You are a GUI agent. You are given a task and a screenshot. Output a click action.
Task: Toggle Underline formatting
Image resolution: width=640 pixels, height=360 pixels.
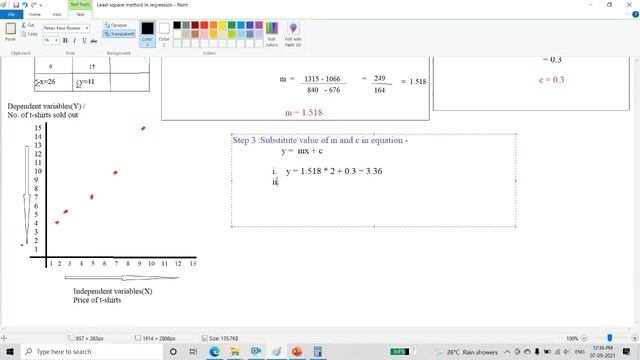[x=84, y=40]
